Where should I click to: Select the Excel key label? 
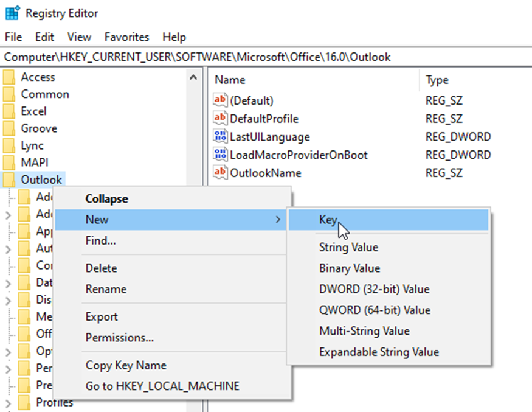tap(33, 111)
